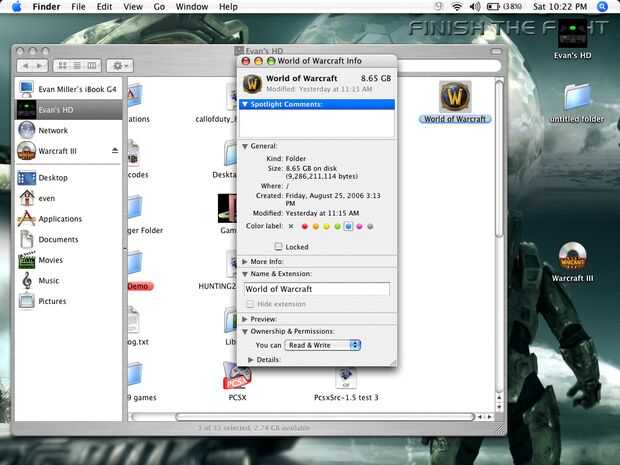This screenshot has height=465, width=620.
Task: Open the Finder menu
Action: (x=46, y=7)
